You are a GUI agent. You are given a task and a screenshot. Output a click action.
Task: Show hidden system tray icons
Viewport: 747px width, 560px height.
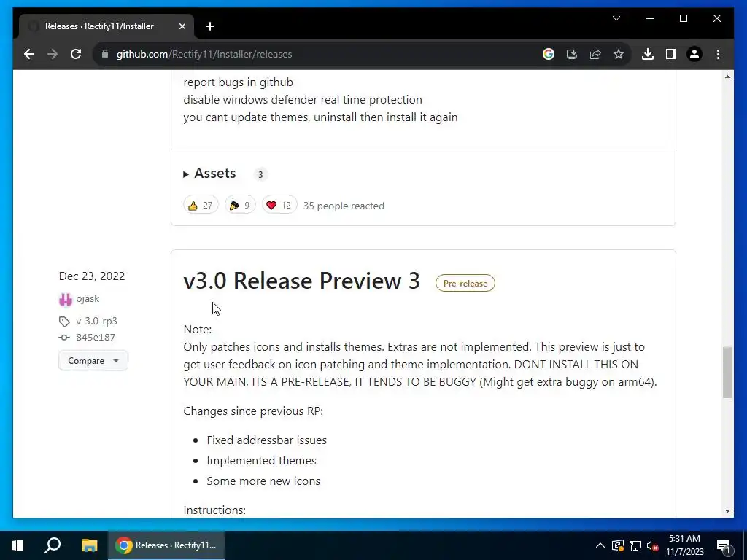pos(600,545)
